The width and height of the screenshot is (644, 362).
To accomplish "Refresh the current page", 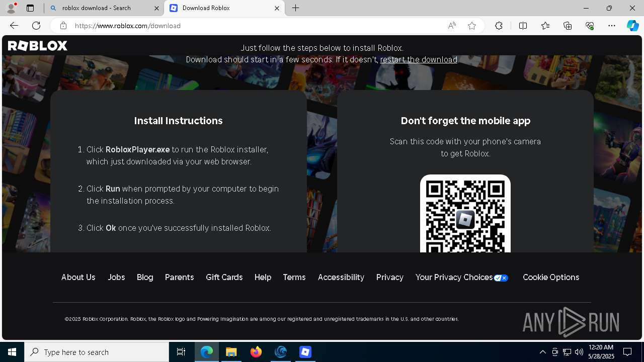I will (x=36, y=26).
